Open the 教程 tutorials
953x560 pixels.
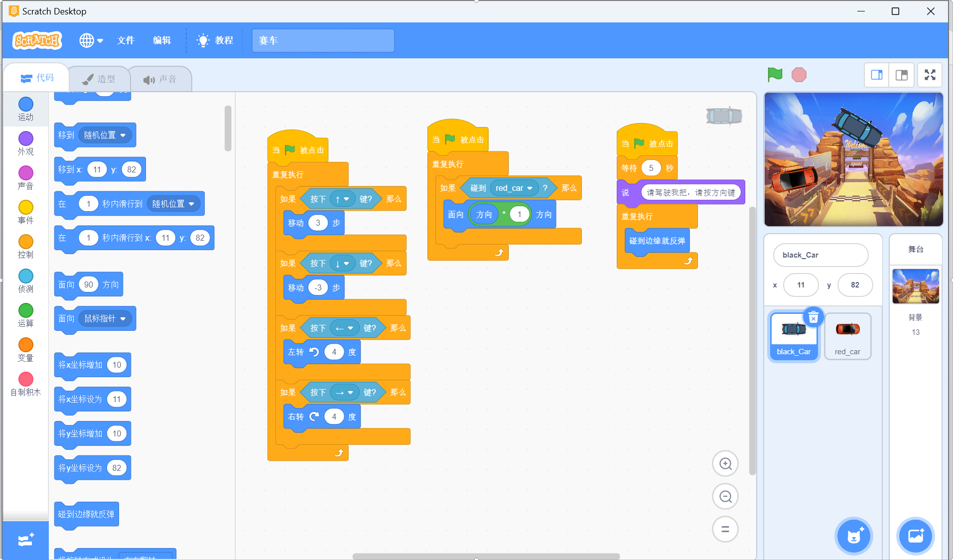tap(215, 40)
